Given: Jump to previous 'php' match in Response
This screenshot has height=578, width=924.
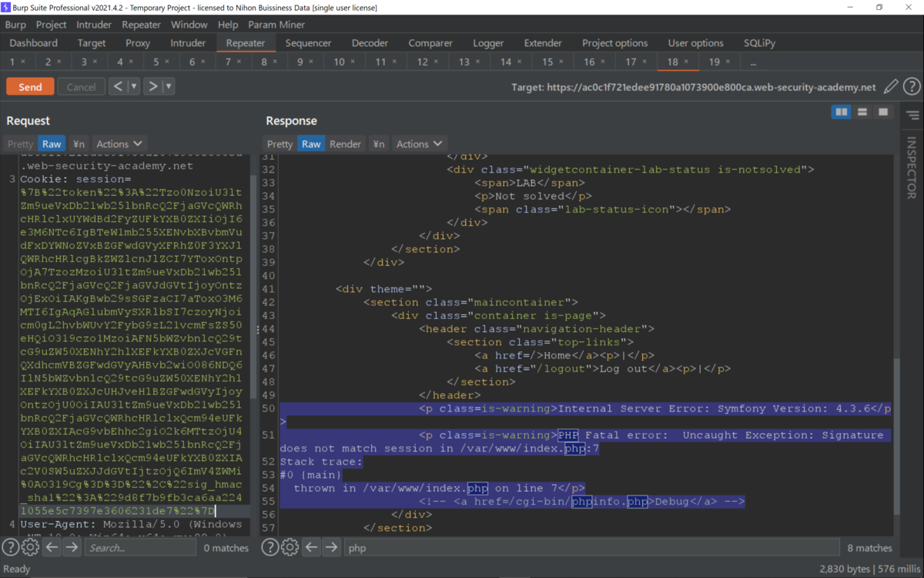Looking at the screenshot, I should pos(311,547).
